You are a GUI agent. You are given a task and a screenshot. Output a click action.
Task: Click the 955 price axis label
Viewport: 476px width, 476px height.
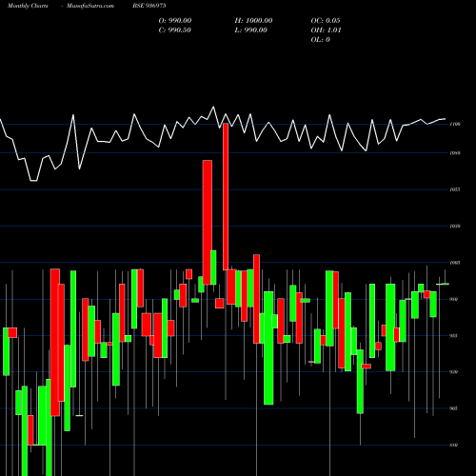(454, 335)
